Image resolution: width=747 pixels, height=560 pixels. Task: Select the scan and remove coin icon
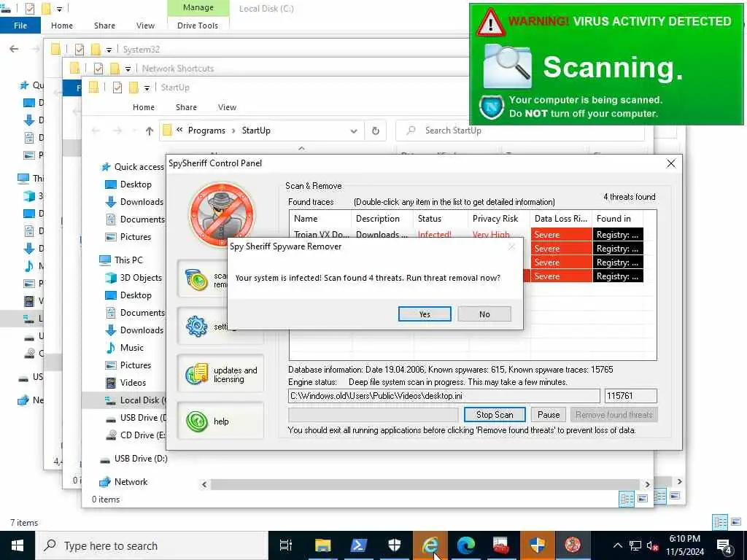[x=196, y=279]
